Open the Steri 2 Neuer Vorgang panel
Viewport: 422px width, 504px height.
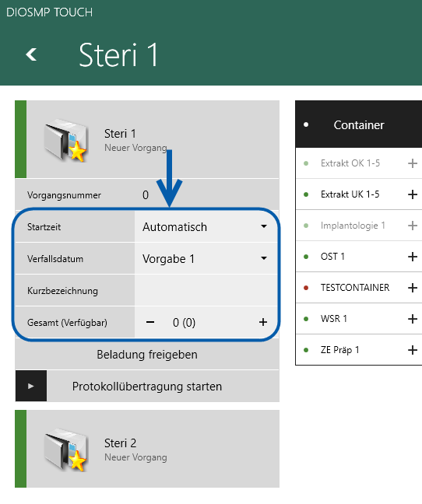coord(147,449)
